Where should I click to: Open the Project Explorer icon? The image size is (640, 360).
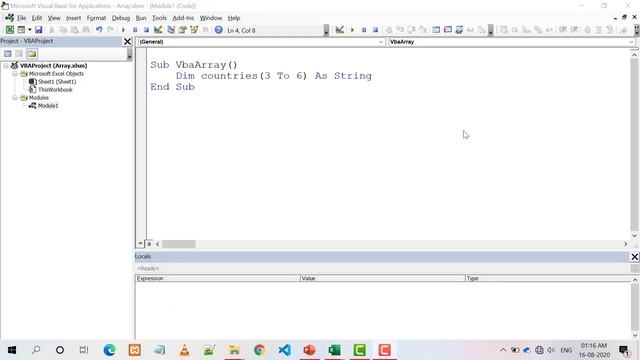coord(171,30)
